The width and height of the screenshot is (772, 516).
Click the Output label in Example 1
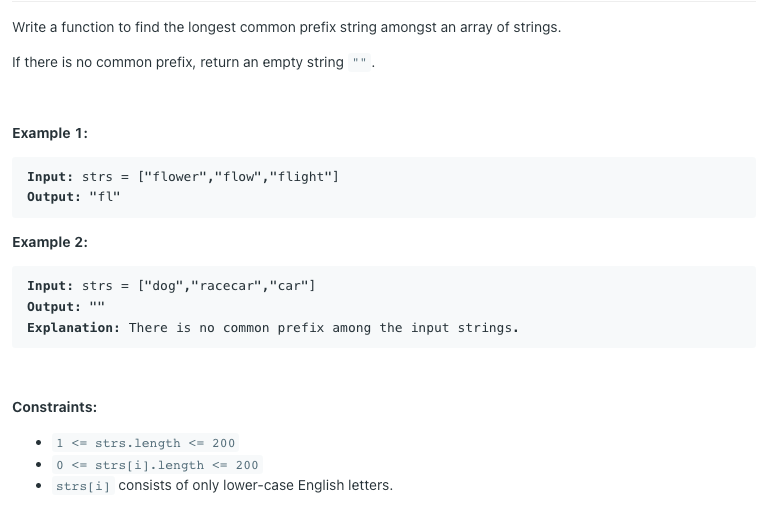point(54,196)
